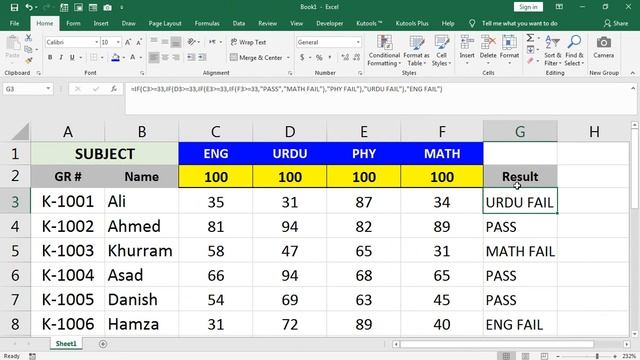Save the workbook from Quick Access Toolbar
Screen dimensions: 640x360
pos(14,7)
